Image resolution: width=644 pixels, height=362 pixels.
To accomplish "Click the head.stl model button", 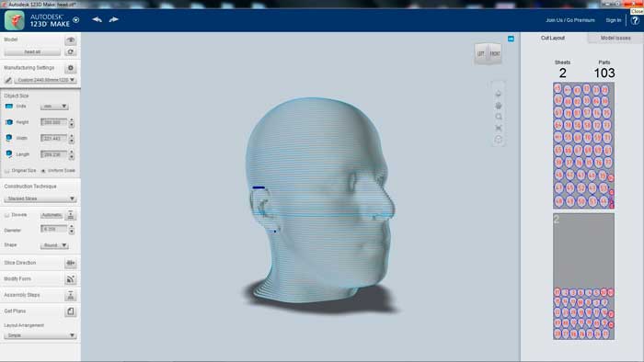I will [x=32, y=52].
